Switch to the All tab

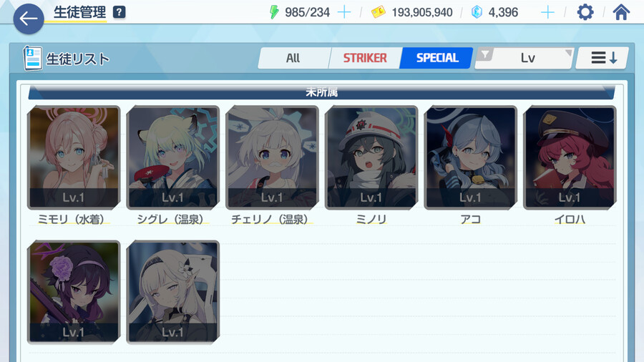(293, 58)
